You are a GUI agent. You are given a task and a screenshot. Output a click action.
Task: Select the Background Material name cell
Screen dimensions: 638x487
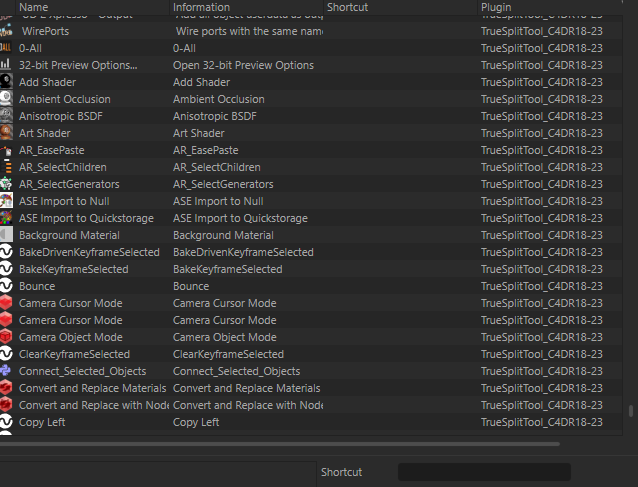click(x=69, y=235)
